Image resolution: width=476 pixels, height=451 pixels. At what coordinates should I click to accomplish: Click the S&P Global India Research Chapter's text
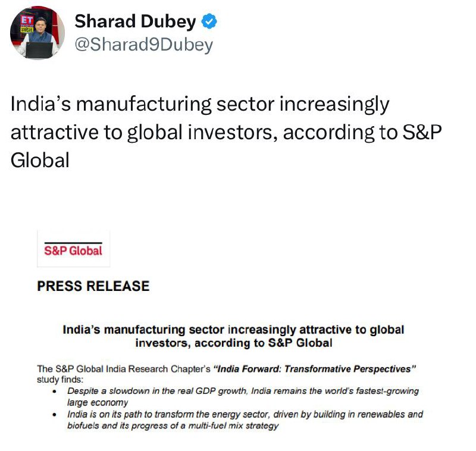[124, 369]
